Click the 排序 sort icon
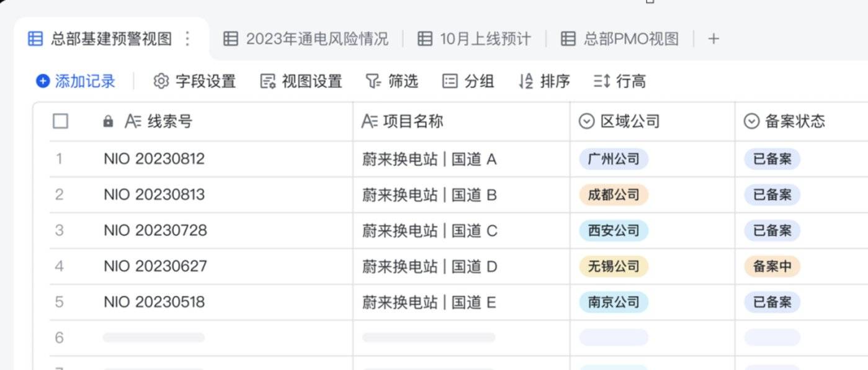 pos(526,81)
